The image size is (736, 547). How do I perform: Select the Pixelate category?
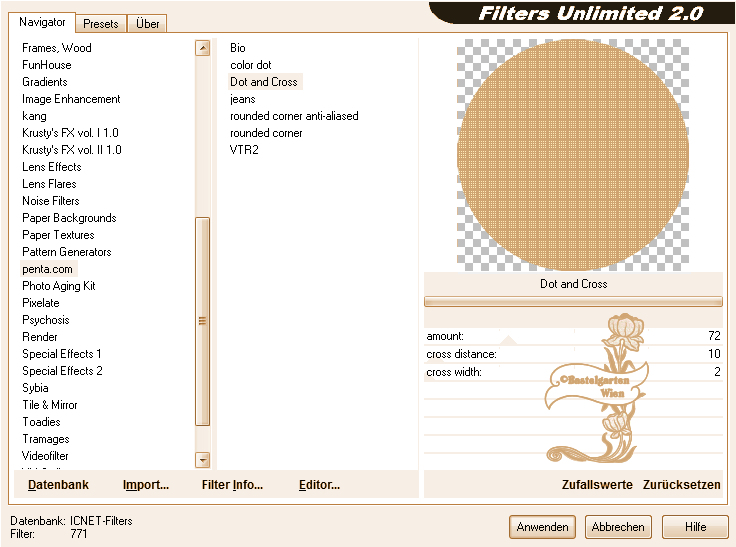(x=41, y=303)
